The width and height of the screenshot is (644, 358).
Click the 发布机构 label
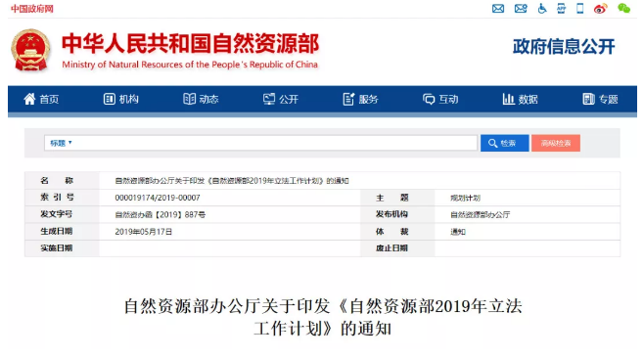(391, 214)
